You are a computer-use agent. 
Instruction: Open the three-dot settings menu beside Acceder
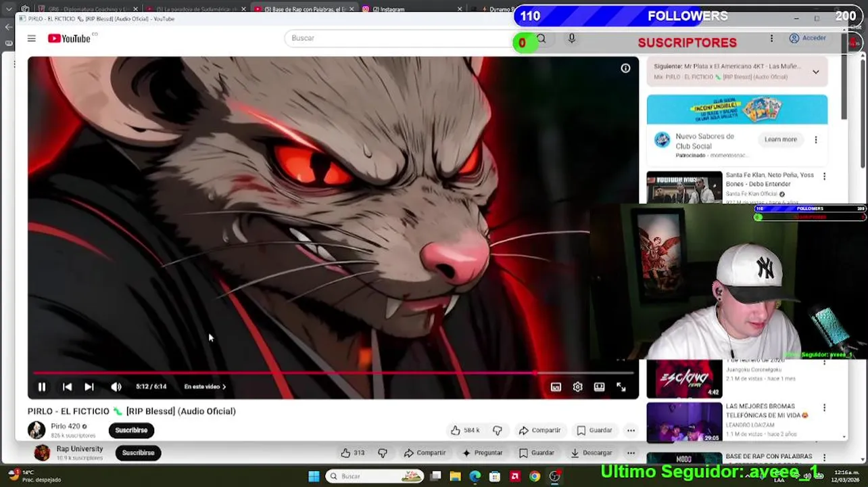[771, 39]
